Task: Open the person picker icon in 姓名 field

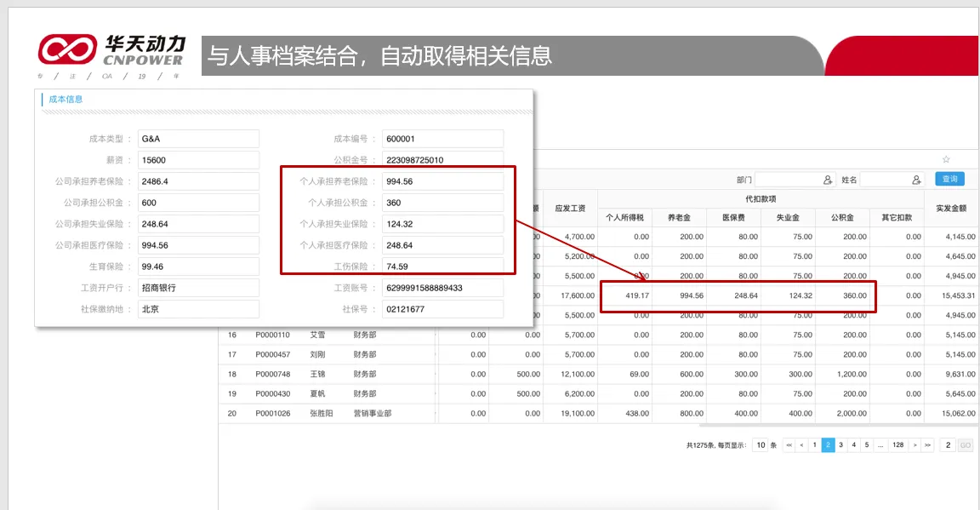Action: click(916, 180)
